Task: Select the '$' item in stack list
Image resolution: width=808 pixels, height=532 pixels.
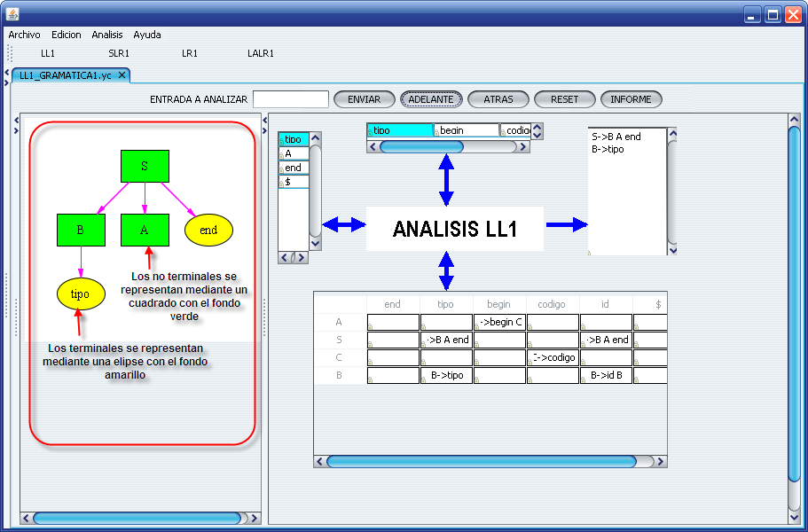Action: 294,182
